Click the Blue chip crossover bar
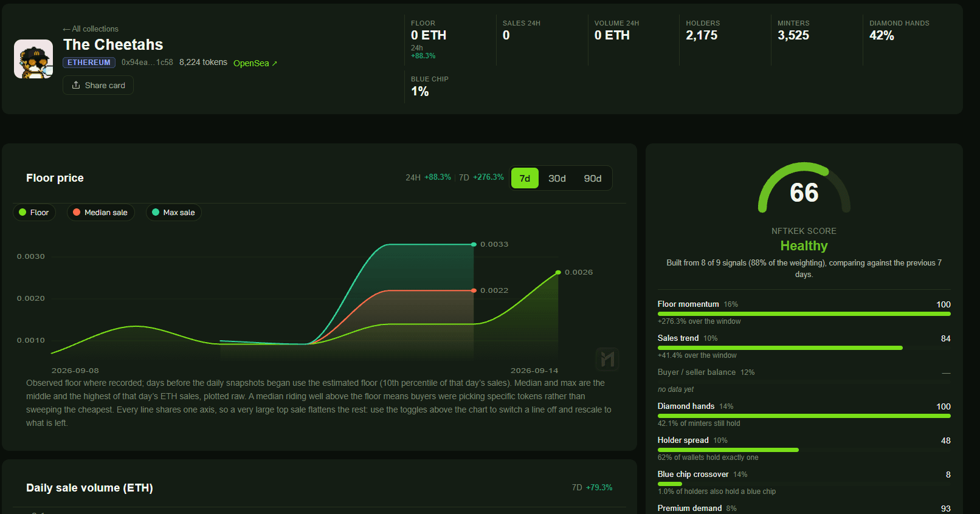Image resolution: width=980 pixels, height=514 pixels. click(804, 484)
